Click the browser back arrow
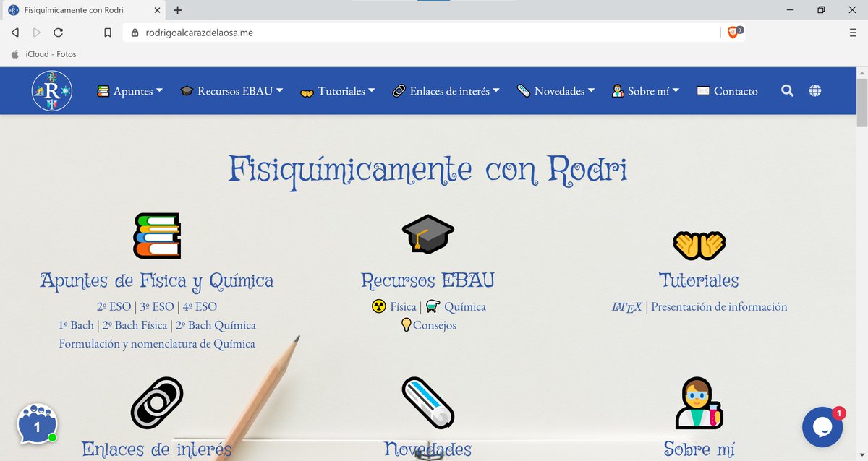The image size is (868, 461). pyautogui.click(x=15, y=33)
